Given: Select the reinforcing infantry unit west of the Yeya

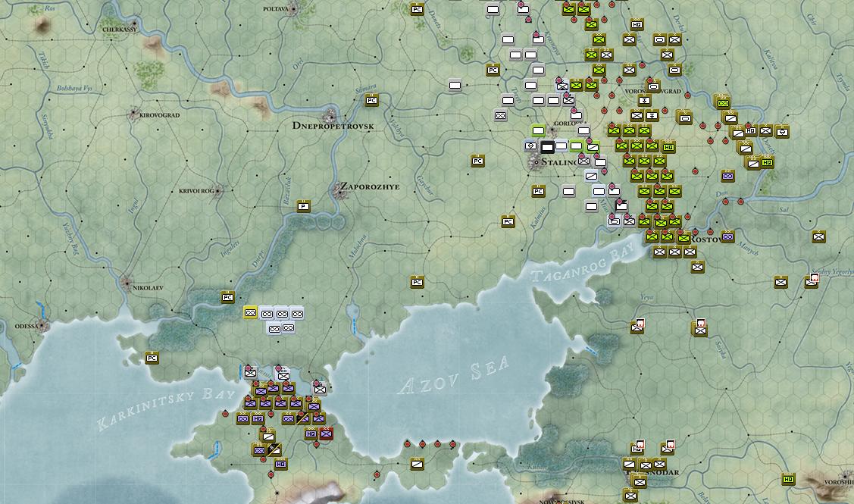Looking at the screenshot, I should click(637, 327).
